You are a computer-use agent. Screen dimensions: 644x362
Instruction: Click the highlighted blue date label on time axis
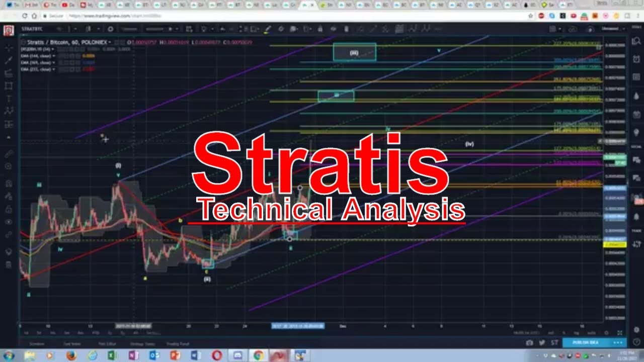click(298, 326)
